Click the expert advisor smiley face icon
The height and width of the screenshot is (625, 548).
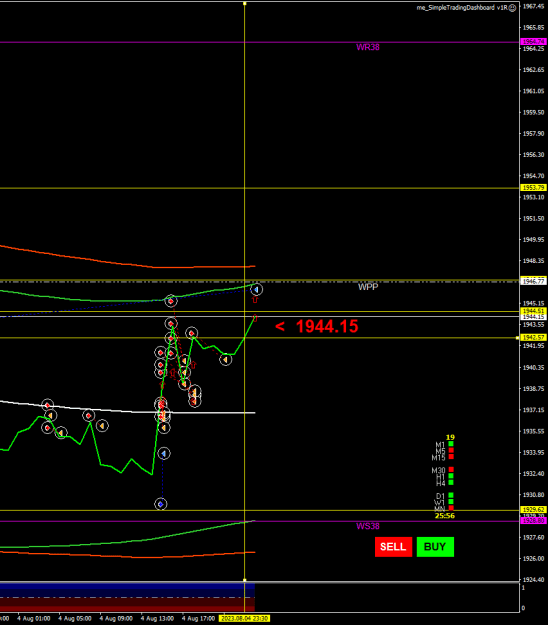pyautogui.click(x=513, y=8)
